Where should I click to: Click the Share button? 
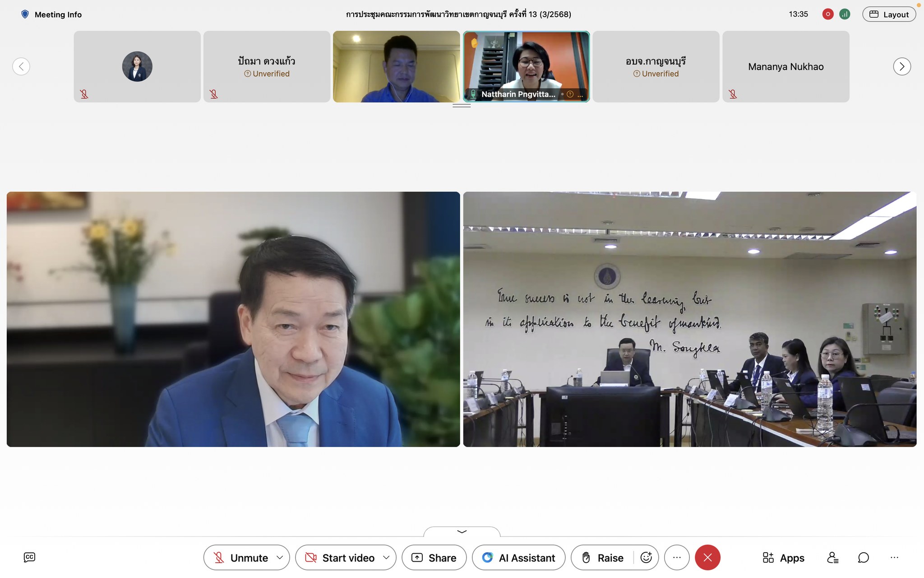pos(434,558)
